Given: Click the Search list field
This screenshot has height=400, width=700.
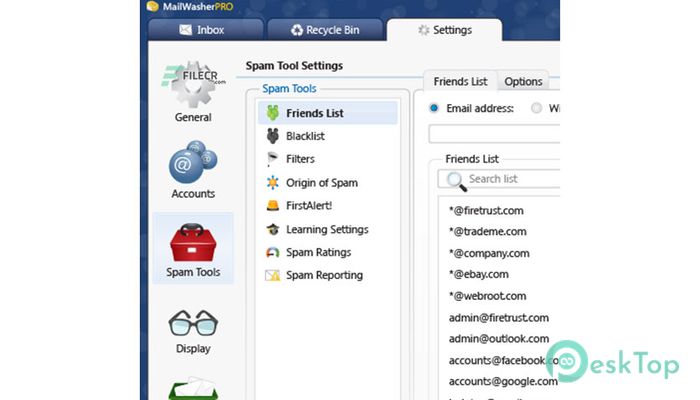Looking at the screenshot, I should 499,179.
